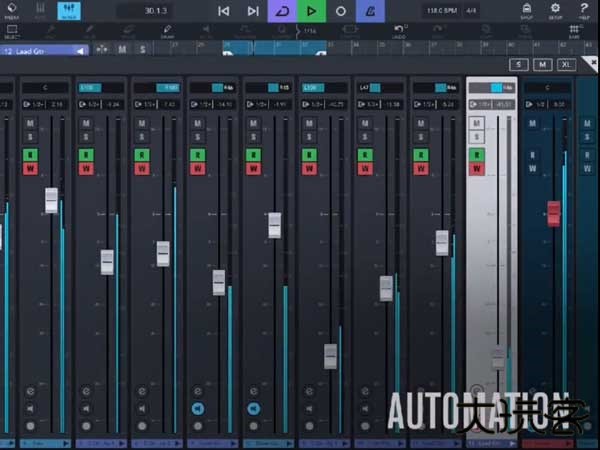Open the Shop
This screenshot has width=600, height=450.
coord(526,12)
